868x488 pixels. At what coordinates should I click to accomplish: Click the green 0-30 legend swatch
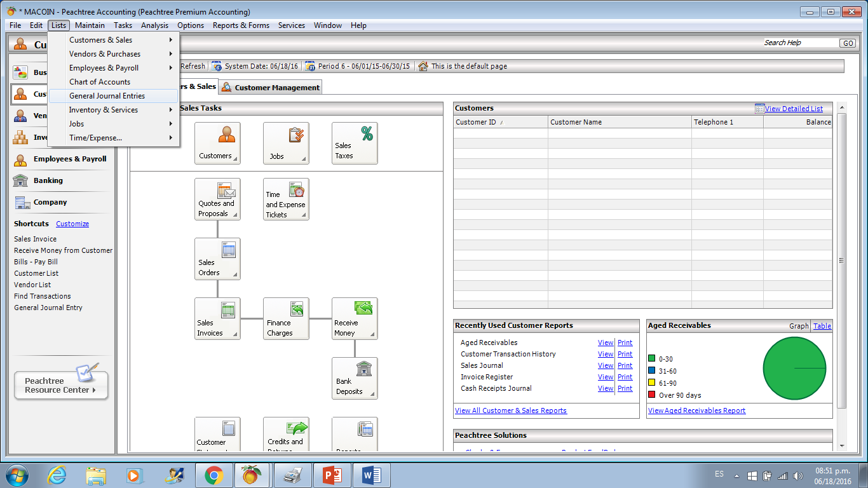click(653, 358)
